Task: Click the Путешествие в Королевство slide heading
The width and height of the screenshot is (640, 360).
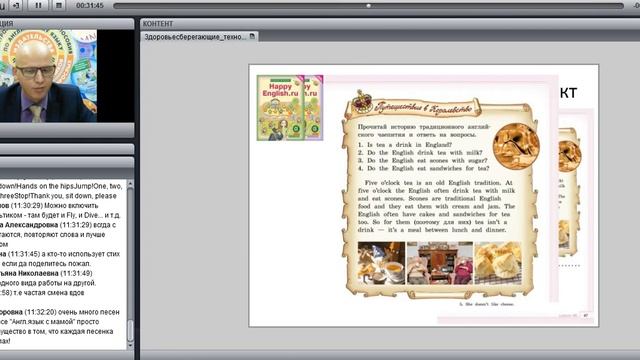Action: (x=423, y=108)
